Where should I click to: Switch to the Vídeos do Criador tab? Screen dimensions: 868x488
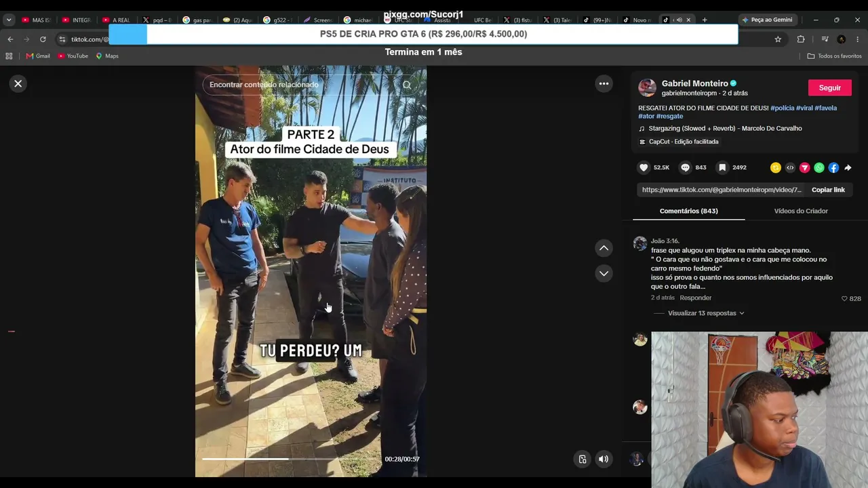tap(801, 211)
